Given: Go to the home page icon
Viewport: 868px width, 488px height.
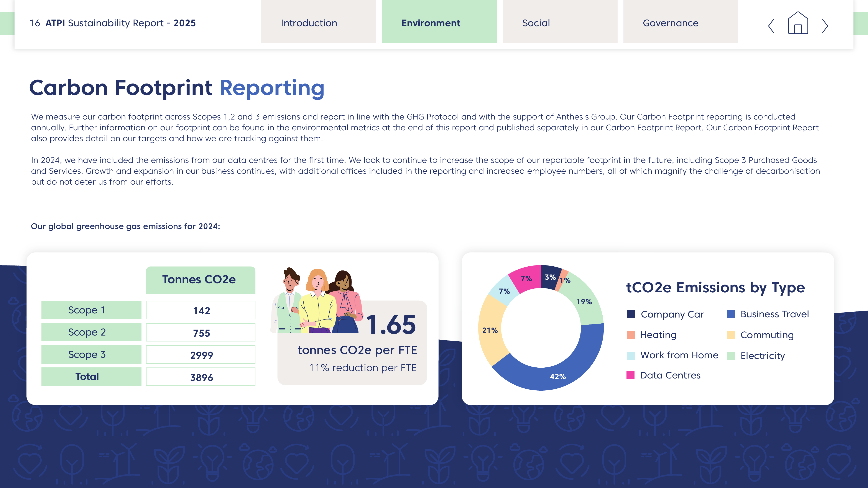Looking at the screenshot, I should coord(797,23).
